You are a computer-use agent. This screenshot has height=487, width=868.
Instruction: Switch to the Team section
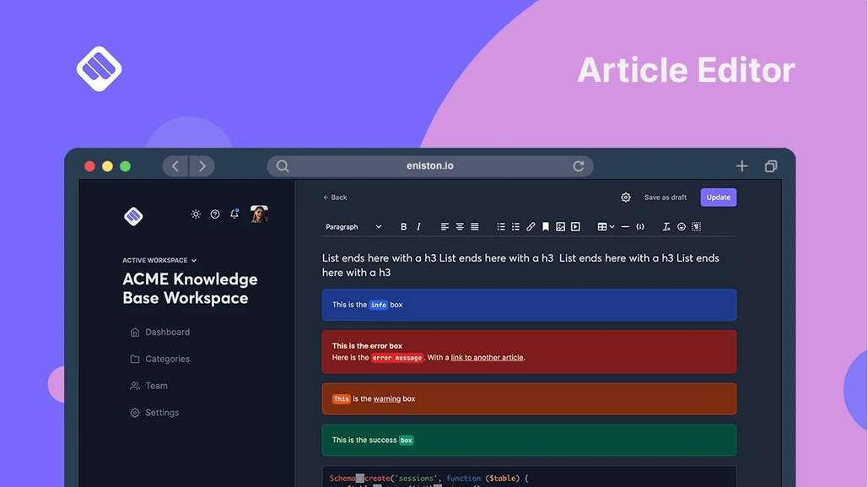pyautogui.click(x=155, y=386)
